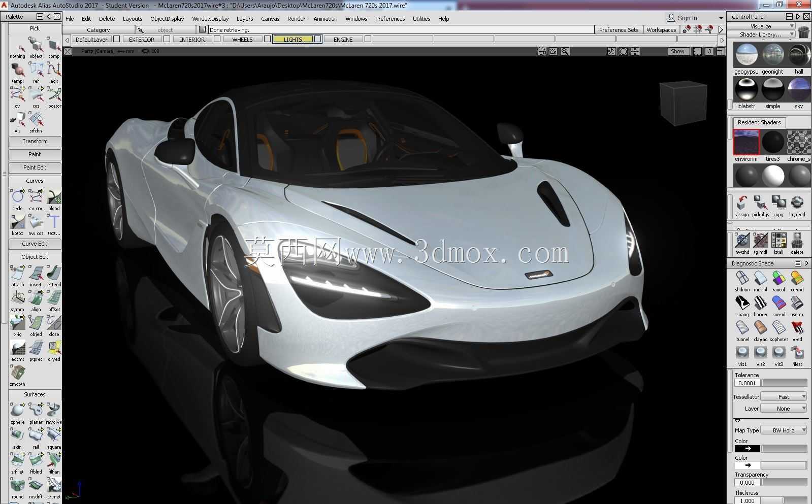812x504 pixels.
Task: Select the smooth tool
Action: (17, 376)
